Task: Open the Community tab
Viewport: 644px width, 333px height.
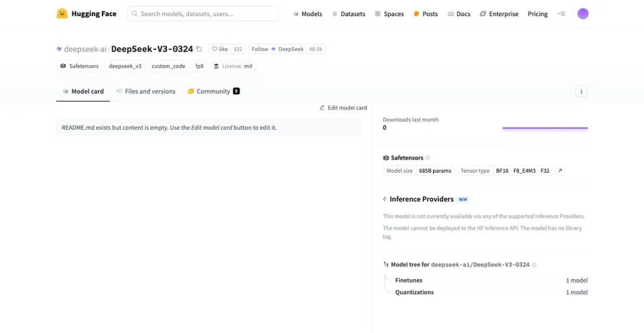Action: coord(213,92)
